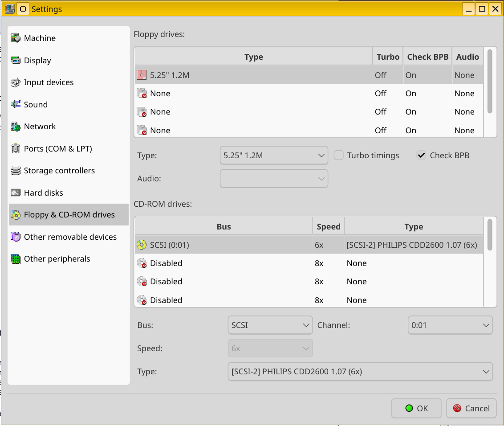Select the 5.25" 1.2M floppy drive row
504x426 pixels.
tap(254, 75)
